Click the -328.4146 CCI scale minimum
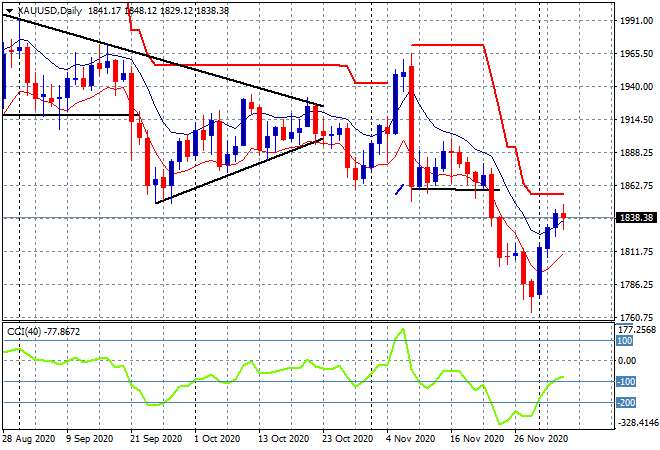Viewport: 660px width, 450px height. point(638,422)
